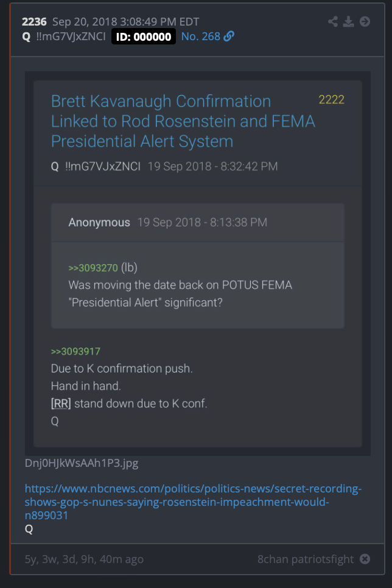
Task: Click the Sep 20, 2018 3:08:49 PM date
Action: coord(125,22)
